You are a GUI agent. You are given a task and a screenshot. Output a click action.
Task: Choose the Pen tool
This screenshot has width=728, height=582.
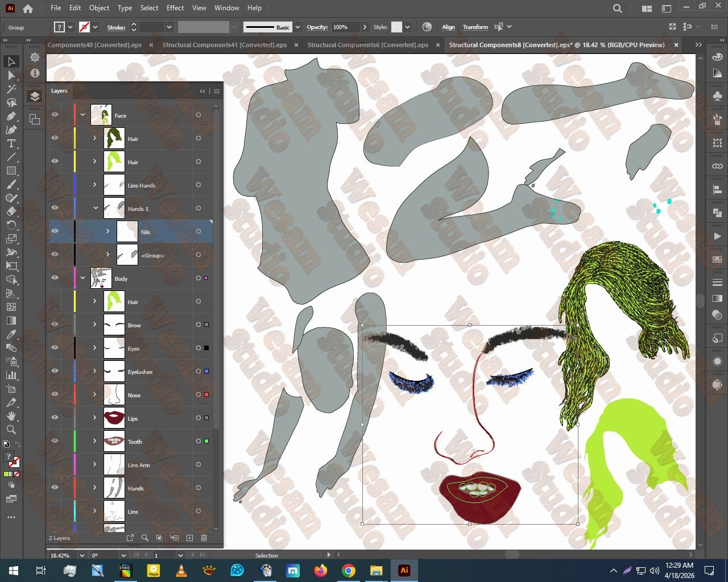coord(11,116)
